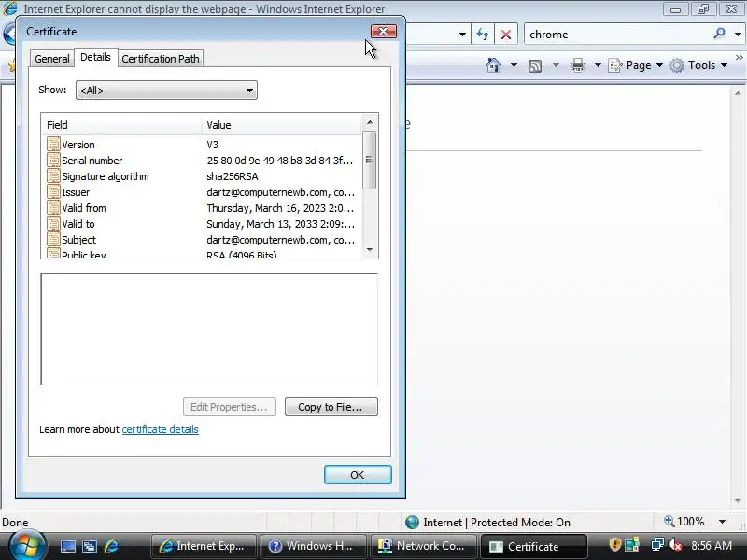Expand the Home button dropdown arrow

514,65
